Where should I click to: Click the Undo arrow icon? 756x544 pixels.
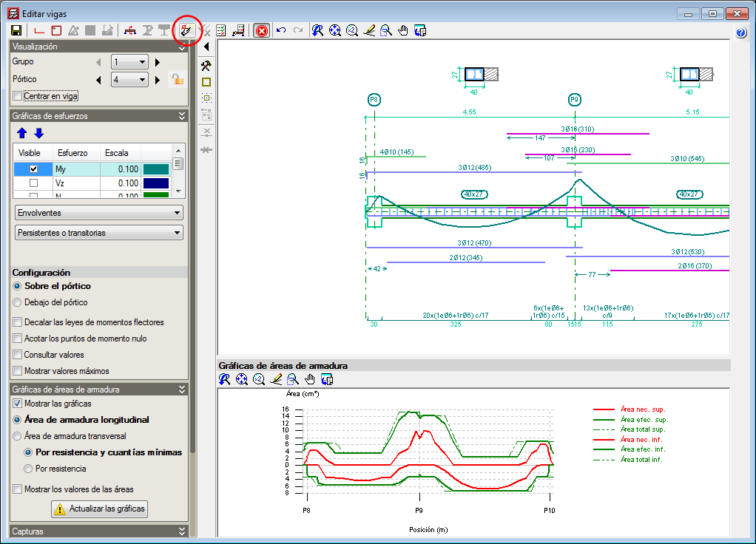point(281,30)
